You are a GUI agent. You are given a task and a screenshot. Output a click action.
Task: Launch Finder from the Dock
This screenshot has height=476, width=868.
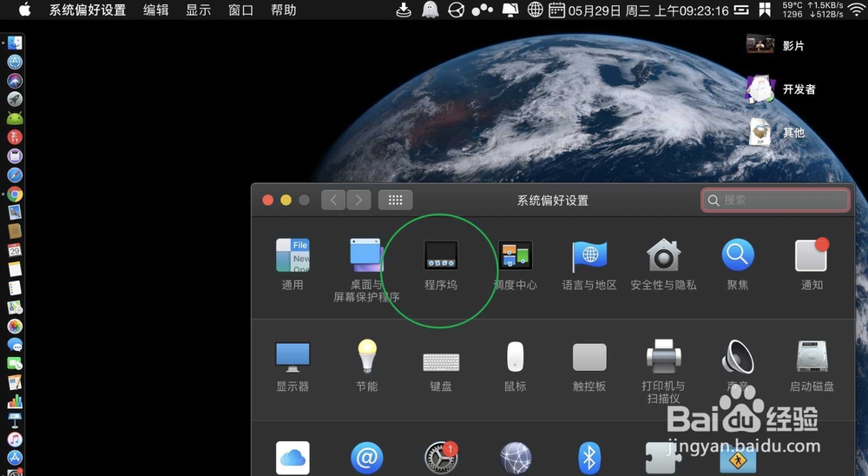pos(15,43)
